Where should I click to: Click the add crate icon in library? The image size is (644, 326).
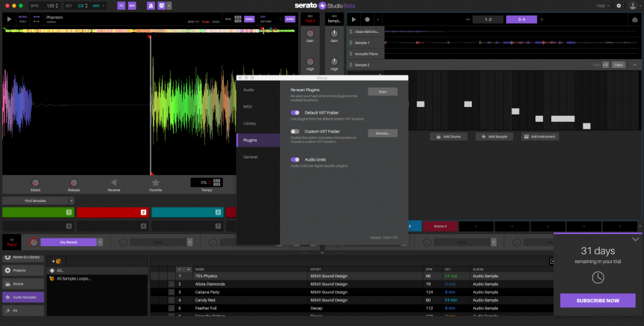coord(55,261)
